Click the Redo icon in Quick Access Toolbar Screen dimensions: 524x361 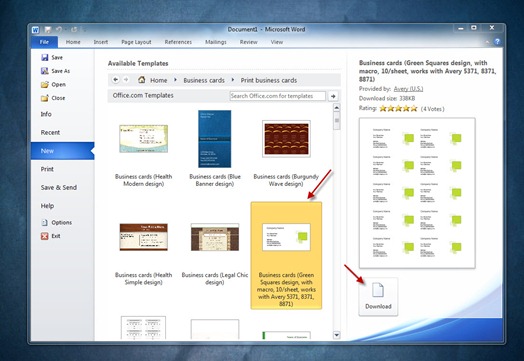(x=74, y=29)
